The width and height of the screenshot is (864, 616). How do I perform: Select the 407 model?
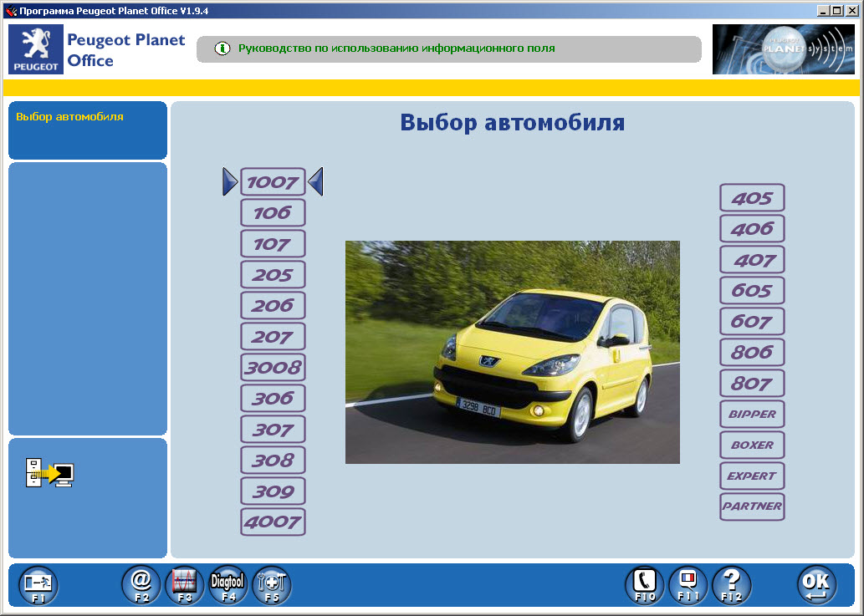coord(751,259)
